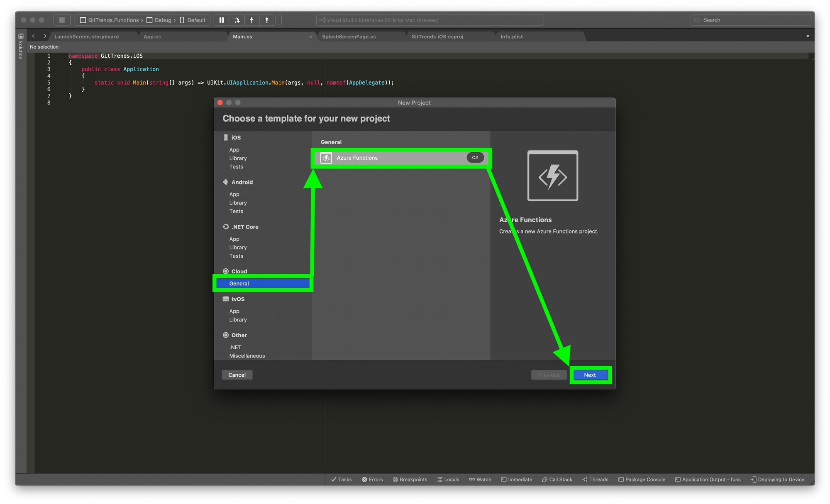
Task: Switch to the Info.plist tab
Action: click(511, 37)
